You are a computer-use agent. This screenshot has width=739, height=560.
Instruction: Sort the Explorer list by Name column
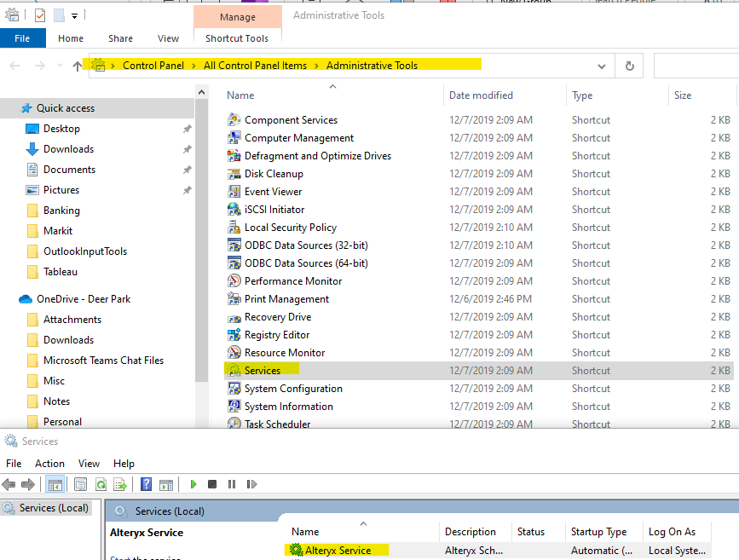click(332, 95)
